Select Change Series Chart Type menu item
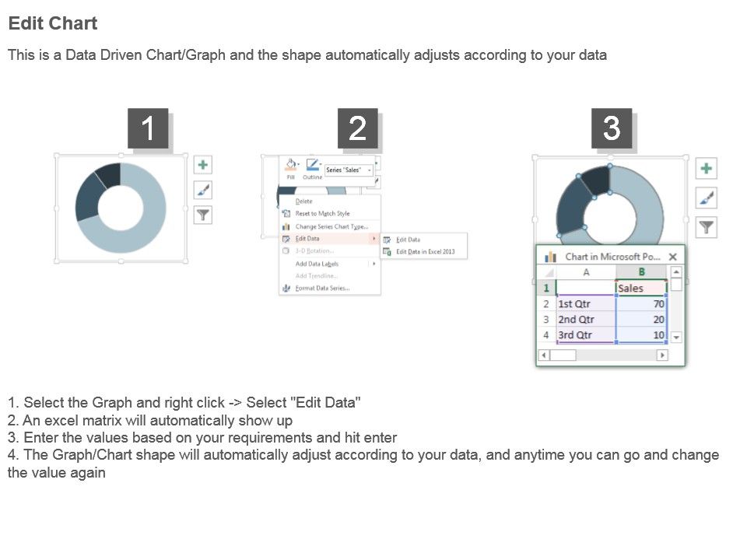This screenshot has width=747, height=560. pos(331,226)
